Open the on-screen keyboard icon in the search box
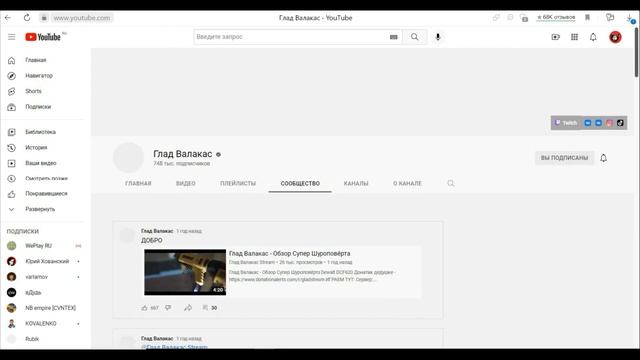Image resolution: width=640 pixels, height=360 pixels. coord(393,37)
